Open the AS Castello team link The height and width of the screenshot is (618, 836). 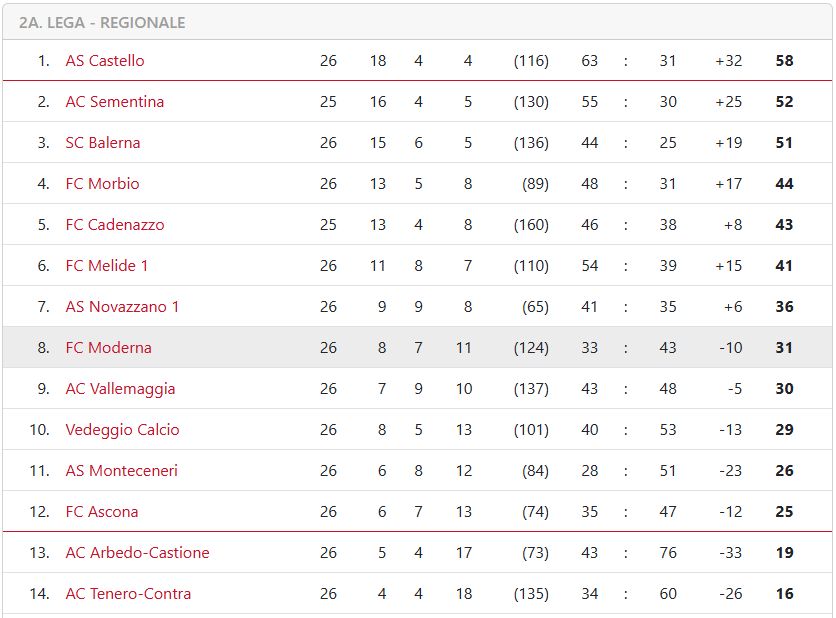coord(105,61)
